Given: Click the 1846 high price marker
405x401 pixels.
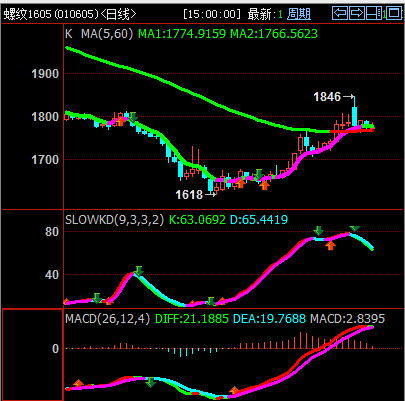Looking at the screenshot, I should pos(327,97).
